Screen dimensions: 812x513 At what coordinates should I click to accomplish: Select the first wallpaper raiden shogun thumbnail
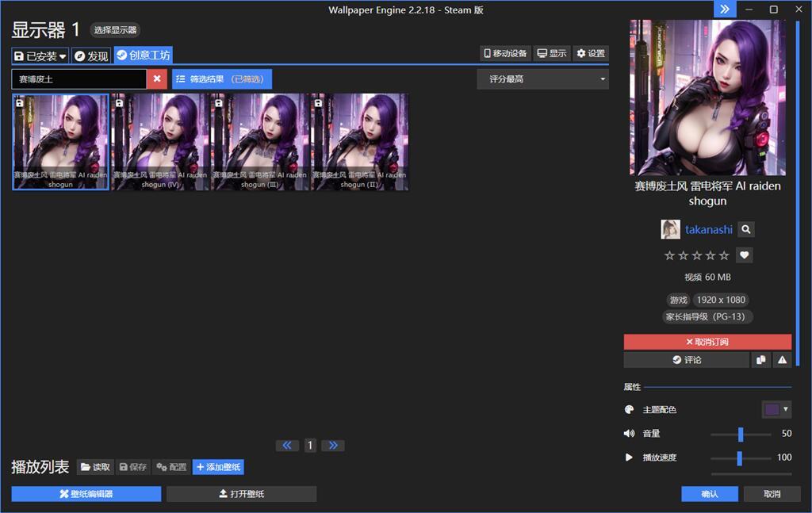(60, 142)
